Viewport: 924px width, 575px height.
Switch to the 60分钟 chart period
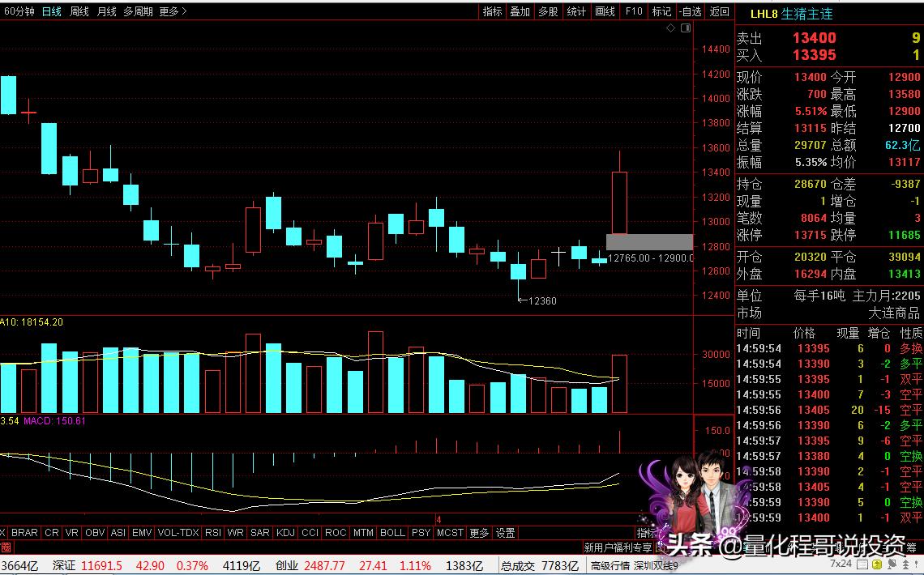click(x=20, y=11)
